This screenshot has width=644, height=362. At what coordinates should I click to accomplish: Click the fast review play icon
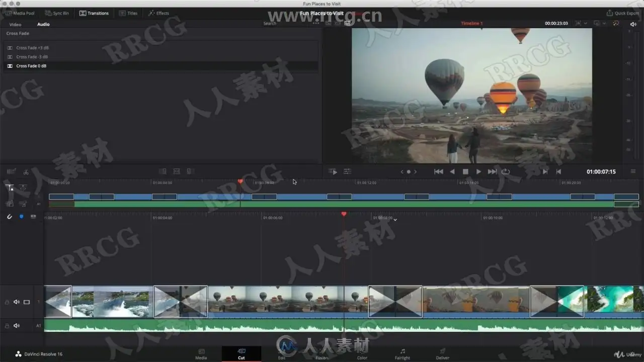click(x=333, y=171)
